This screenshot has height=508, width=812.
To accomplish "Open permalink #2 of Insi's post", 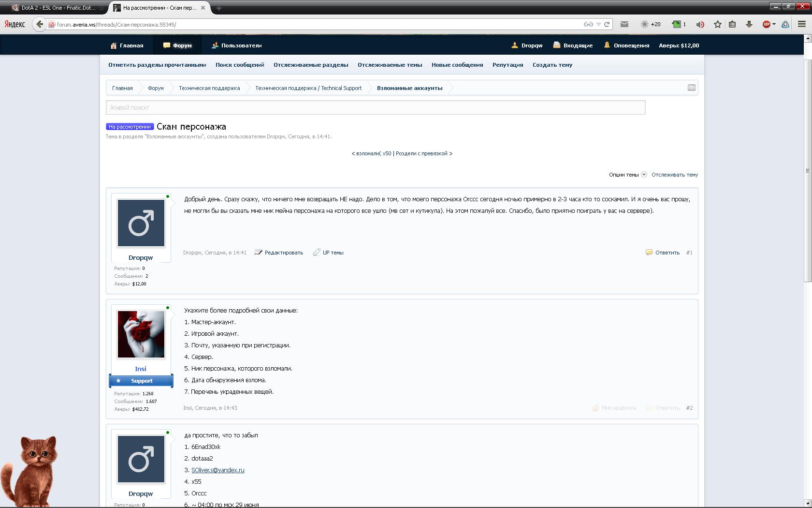I will click(x=689, y=408).
